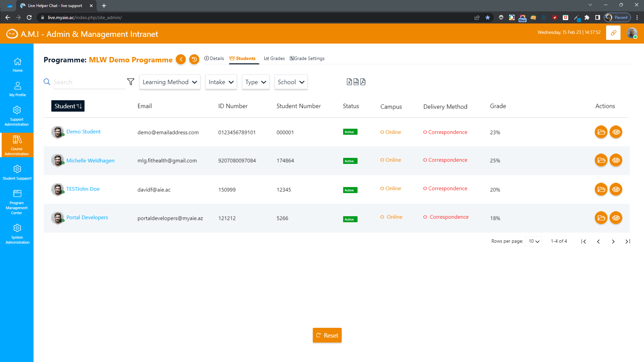Open folder action for Portal Developers

[601, 218]
